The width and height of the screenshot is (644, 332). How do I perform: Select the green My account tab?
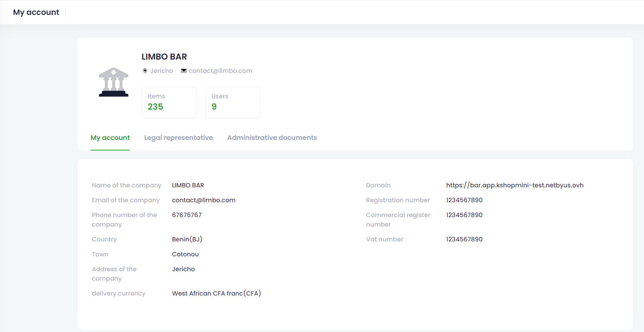[110, 138]
